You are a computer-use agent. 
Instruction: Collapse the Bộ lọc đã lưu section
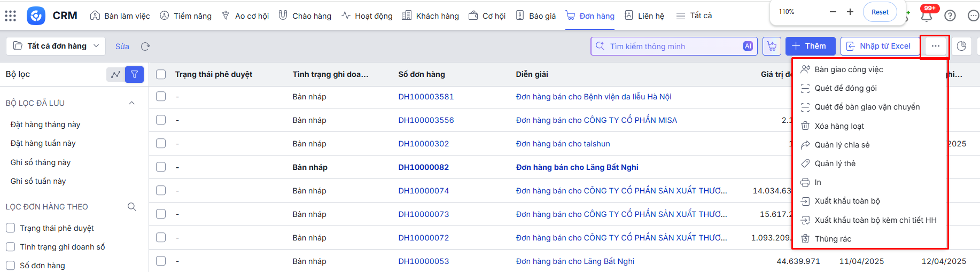click(132, 103)
